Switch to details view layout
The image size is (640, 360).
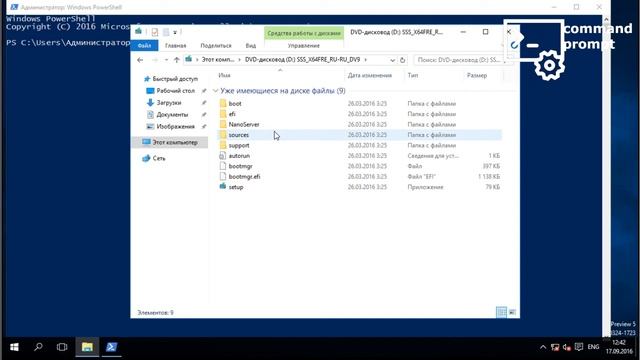click(x=501, y=312)
